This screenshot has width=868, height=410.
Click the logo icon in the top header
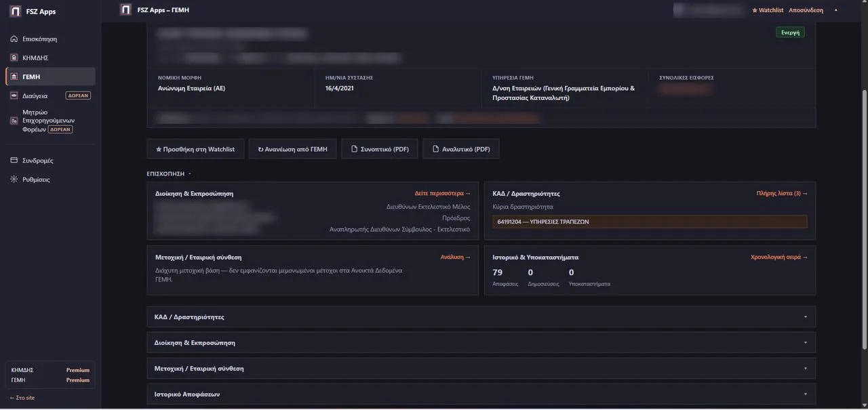125,9
